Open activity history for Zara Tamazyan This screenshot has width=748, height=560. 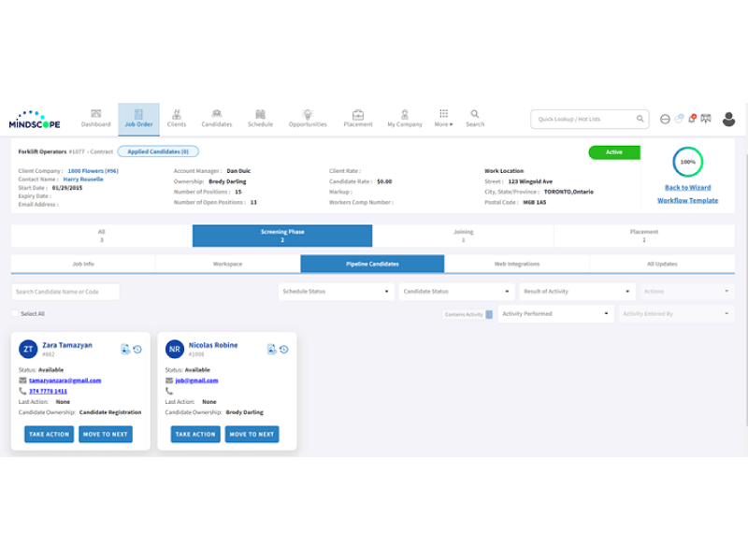[x=137, y=350]
